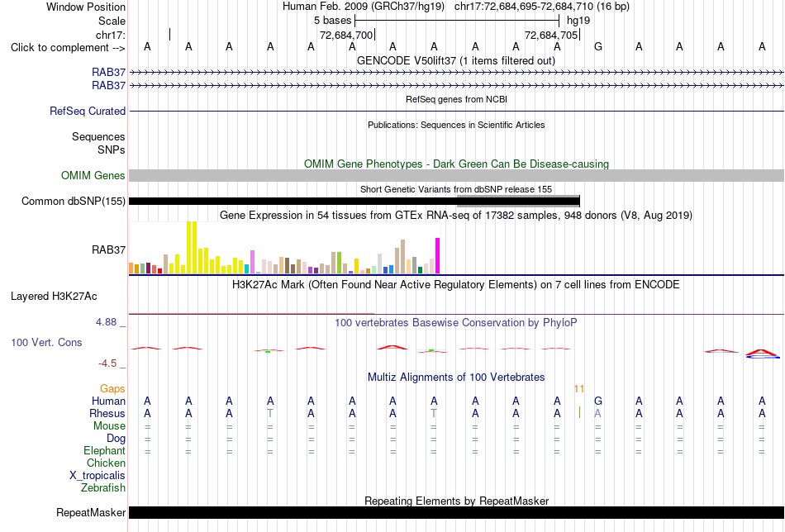Click the magenta GTEx expression bar
The width and height of the screenshot is (785, 532).
[438, 256]
